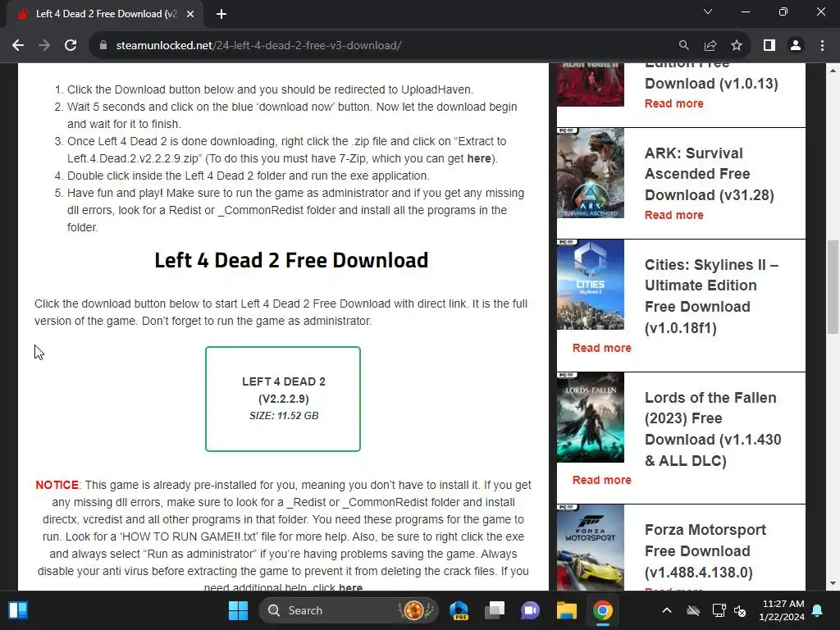Expand the tab search chevron

coord(708,11)
